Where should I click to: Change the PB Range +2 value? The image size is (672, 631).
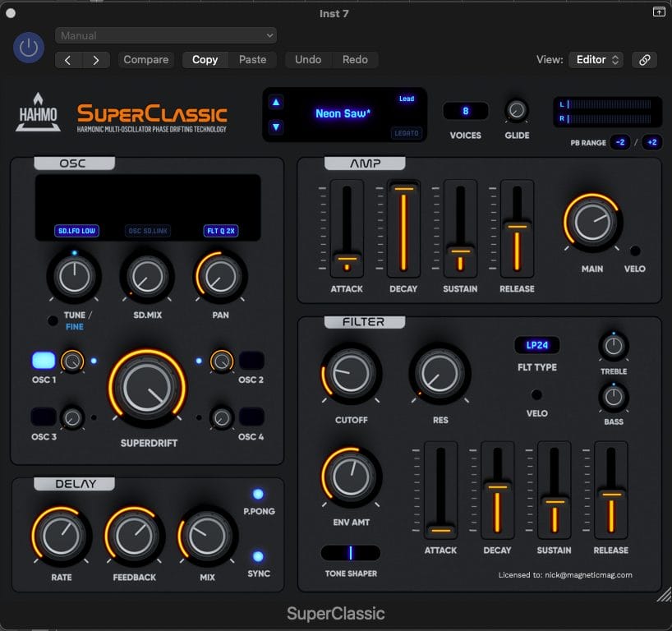651,142
